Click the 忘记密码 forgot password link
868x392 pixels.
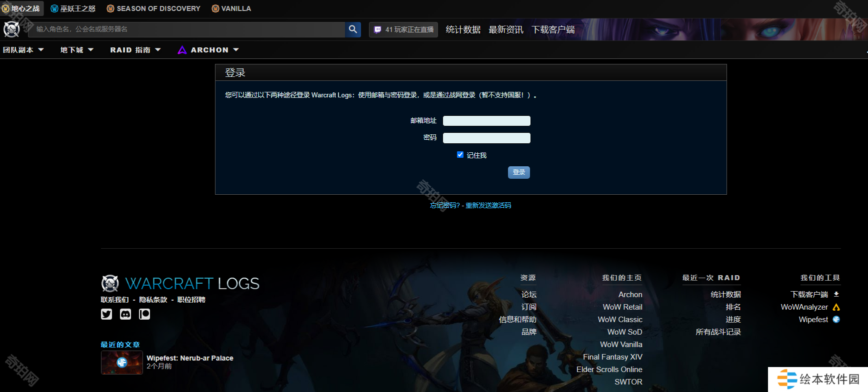coord(444,205)
